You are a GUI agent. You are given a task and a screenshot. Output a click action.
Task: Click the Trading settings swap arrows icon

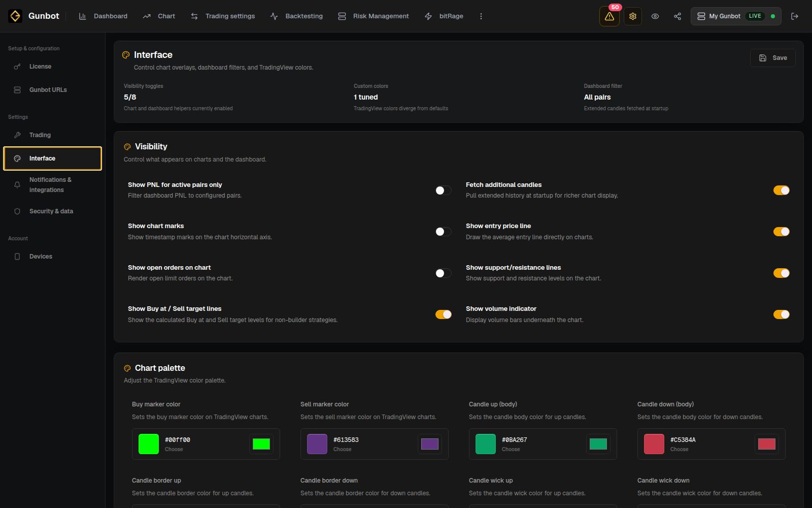point(194,16)
